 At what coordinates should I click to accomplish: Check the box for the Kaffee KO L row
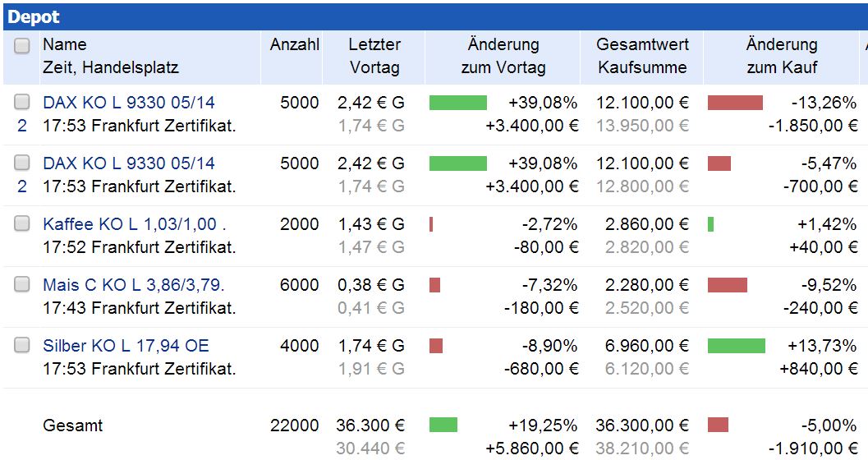(22, 223)
